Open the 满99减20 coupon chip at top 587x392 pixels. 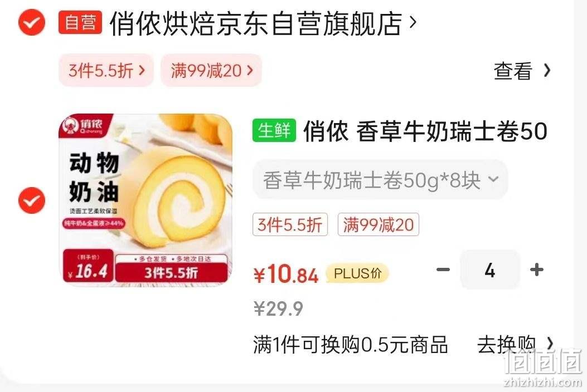click(211, 70)
